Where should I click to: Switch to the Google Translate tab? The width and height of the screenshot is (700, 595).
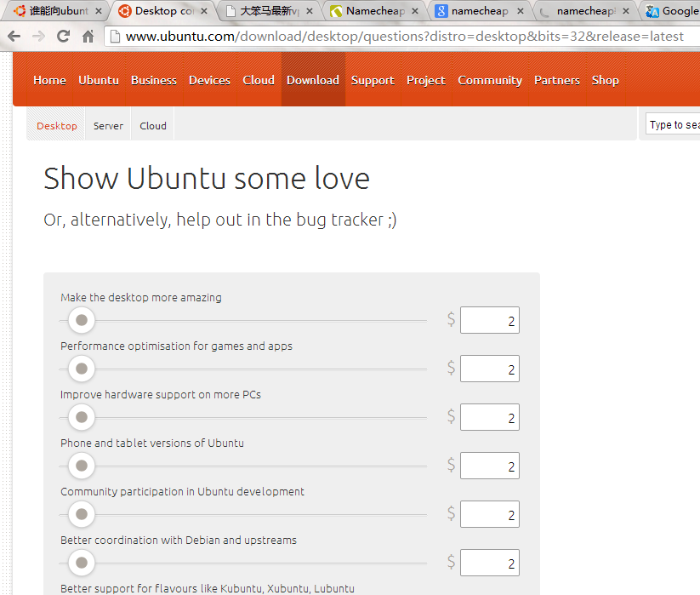(672, 11)
